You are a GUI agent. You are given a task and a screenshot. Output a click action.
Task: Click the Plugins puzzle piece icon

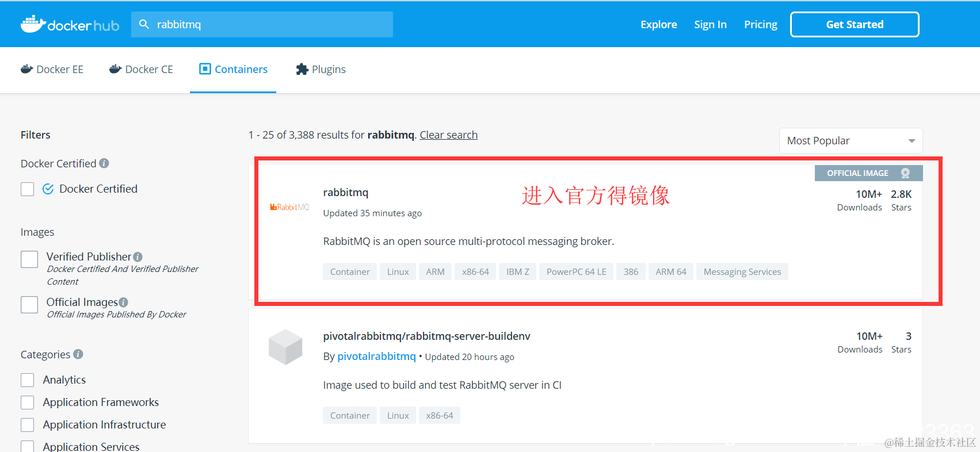point(302,69)
